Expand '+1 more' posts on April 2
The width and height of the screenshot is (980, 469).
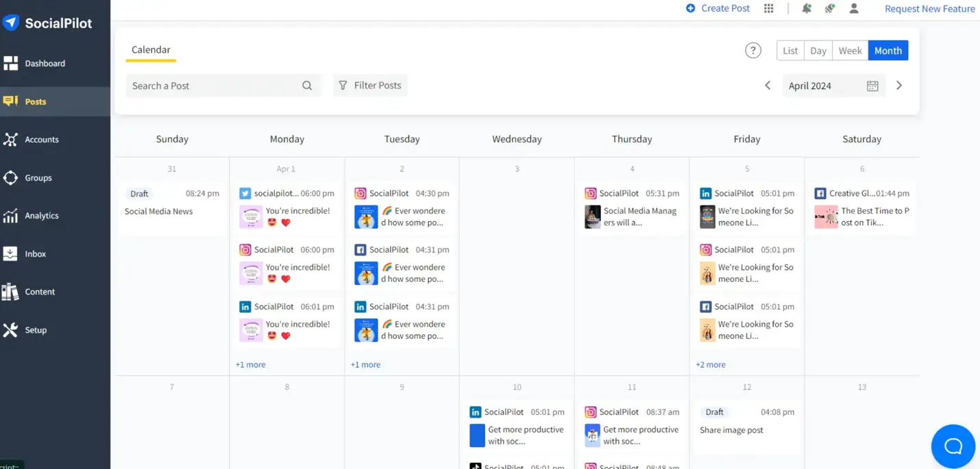(x=365, y=364)
